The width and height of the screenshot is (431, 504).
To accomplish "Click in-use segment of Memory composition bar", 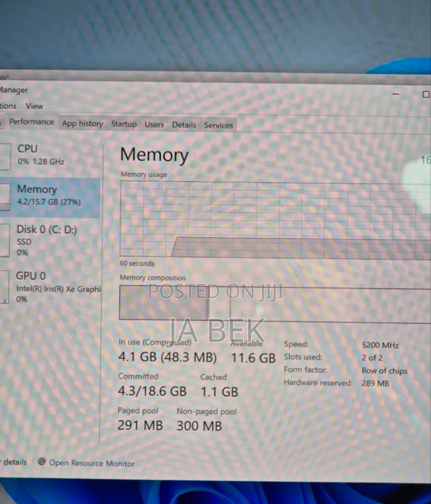I will coord(163,302).
